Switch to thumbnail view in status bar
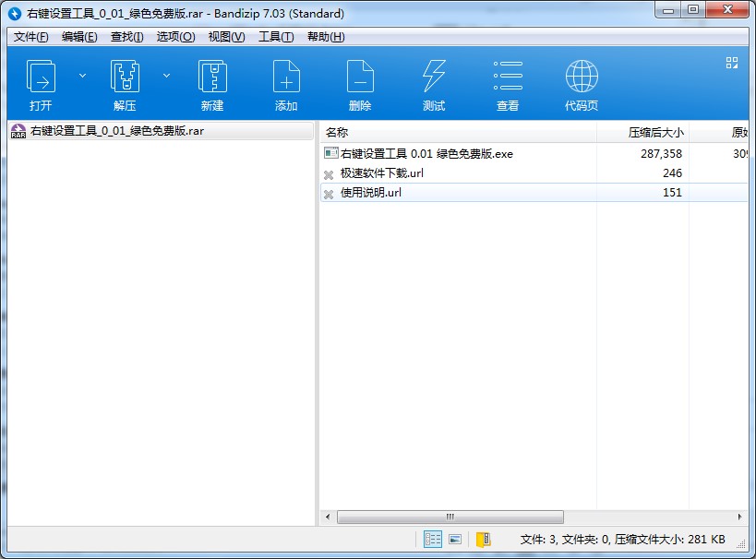The image size is (756, 559). tap(455, 540)
